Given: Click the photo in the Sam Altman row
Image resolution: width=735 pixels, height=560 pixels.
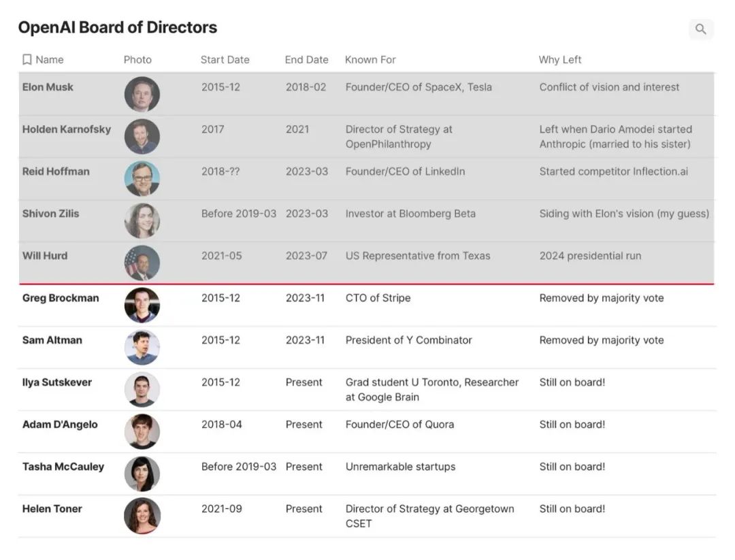Looking at the screenshot, I should 142,348.
